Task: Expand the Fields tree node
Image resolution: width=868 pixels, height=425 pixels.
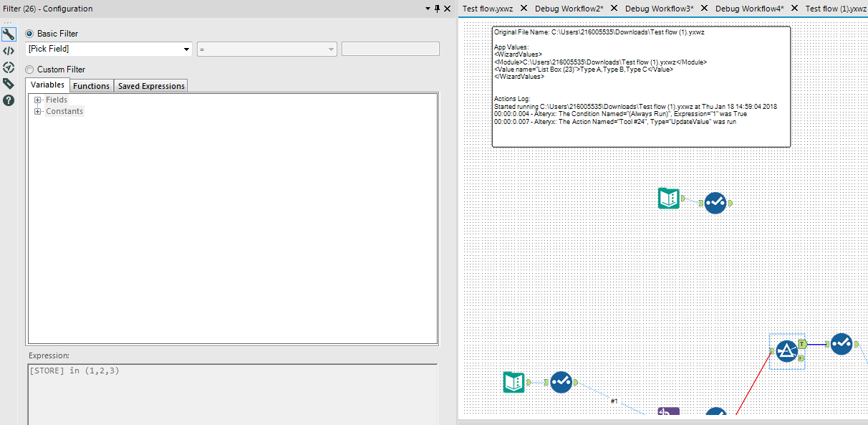Action: coord(37,100)
